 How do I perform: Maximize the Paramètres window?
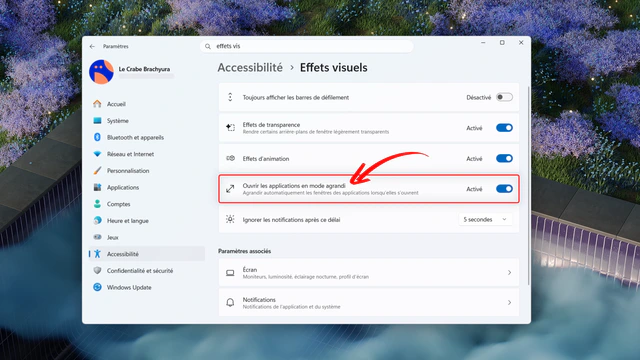pyautogui.click(x=502, y=42)
